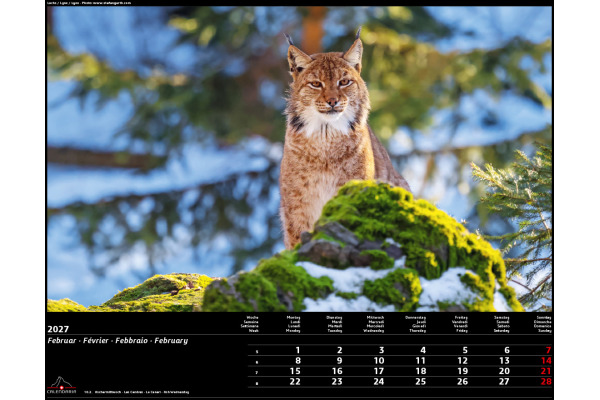Select date 22 in the calendar
The width and height of the screenshot is (600, 400).
click(x=295, y=382)
